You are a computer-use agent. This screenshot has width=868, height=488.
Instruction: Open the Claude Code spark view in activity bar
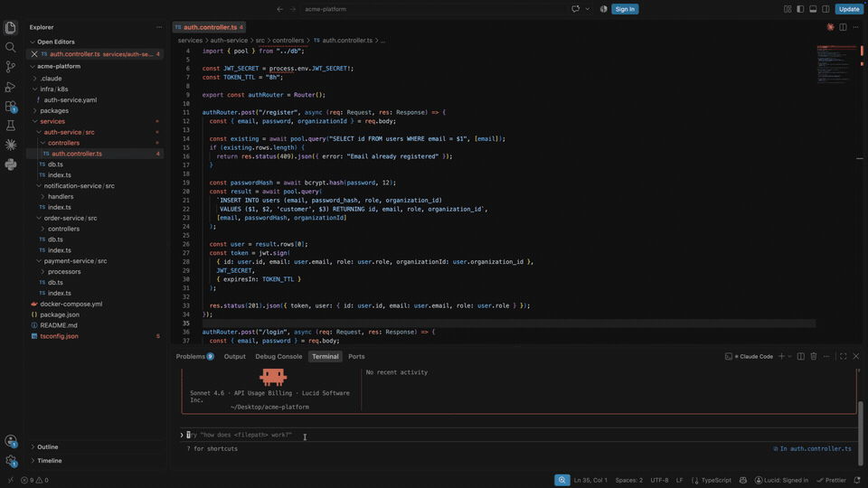click(11, 145)
